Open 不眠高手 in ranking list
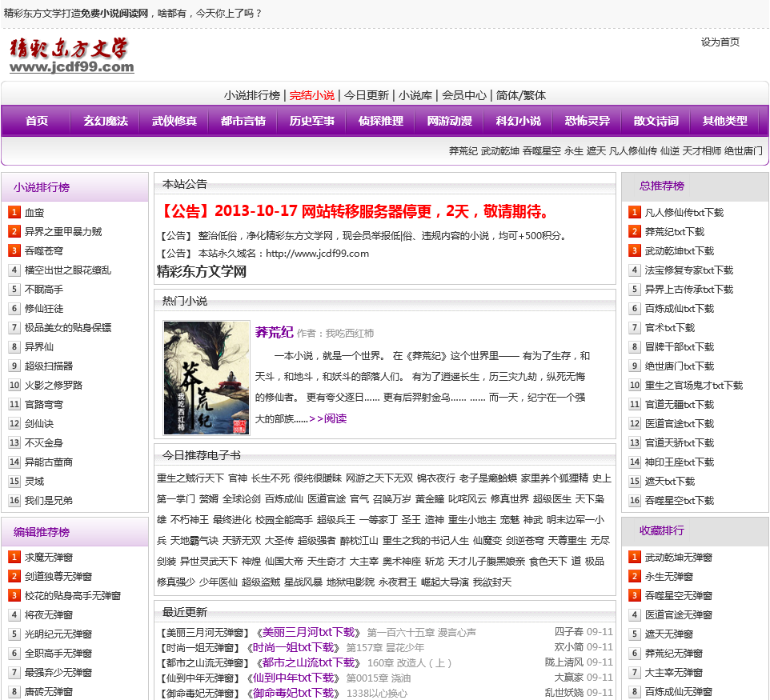Image resolution: width=770 pixels, height=700 pixels. click(44, 289)
